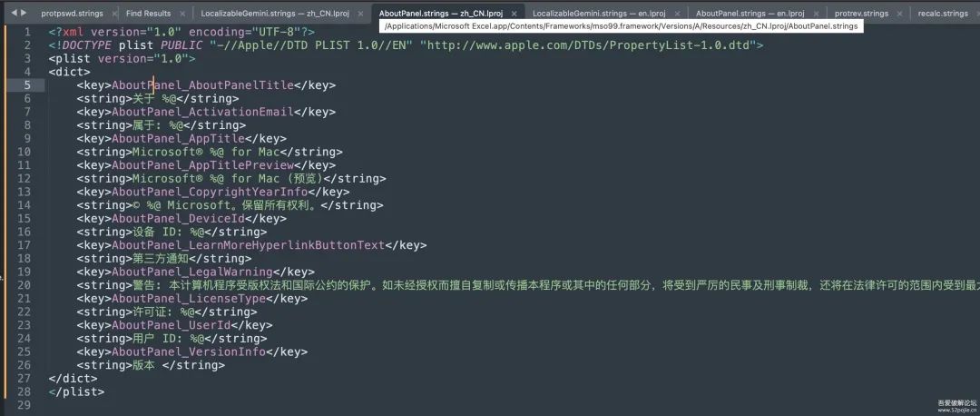The image size is (980, 416).
Task: Close the LocalizableGemini.strings zh_CN tab
Action: pos(358,13)
